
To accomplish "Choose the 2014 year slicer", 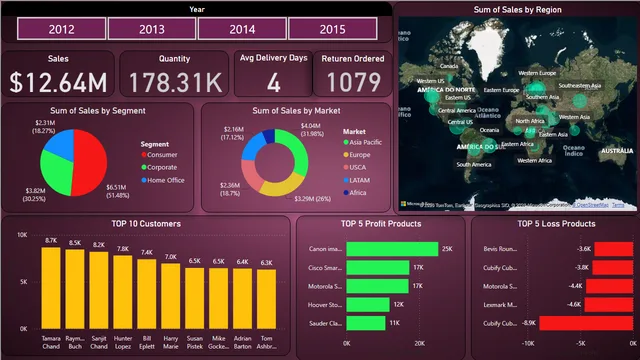I will pyautogui.click(x=242, y=29).
